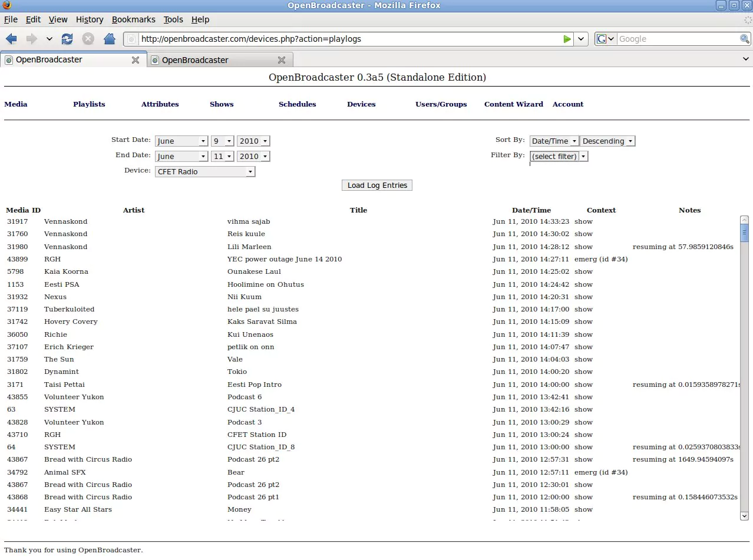Open the Playlists navigation link
This screenshot has height=560, width=753.
[89, 104]
